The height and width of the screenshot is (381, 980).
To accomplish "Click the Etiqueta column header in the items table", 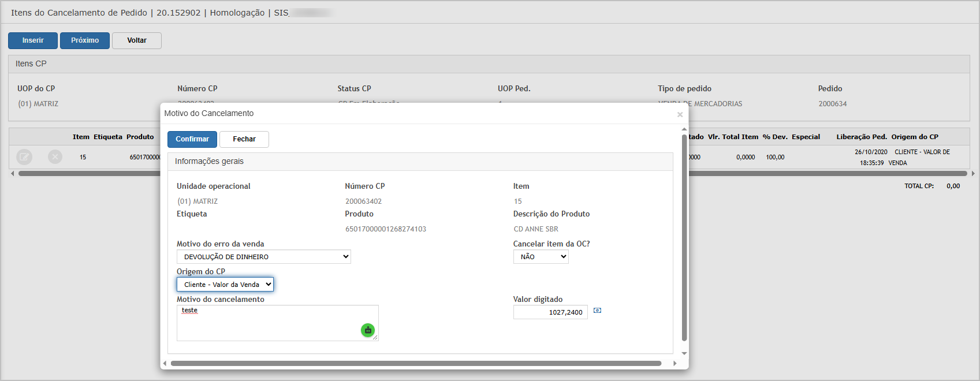I will point(108,137).
